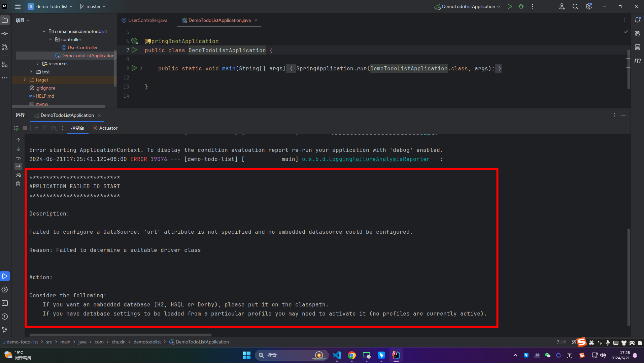Viewport: 644px width, 363px height.
Task: Open the Terminal tool window
Action: (5, 303)
